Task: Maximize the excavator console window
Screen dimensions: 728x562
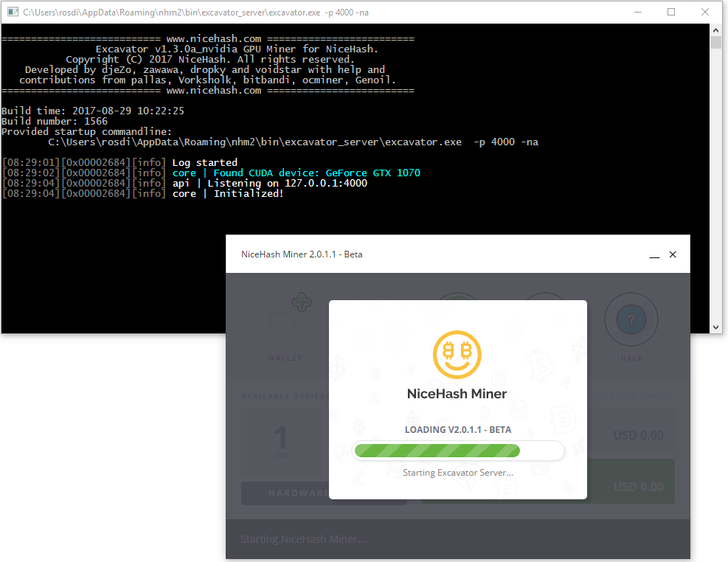Action: pos(671,12)
